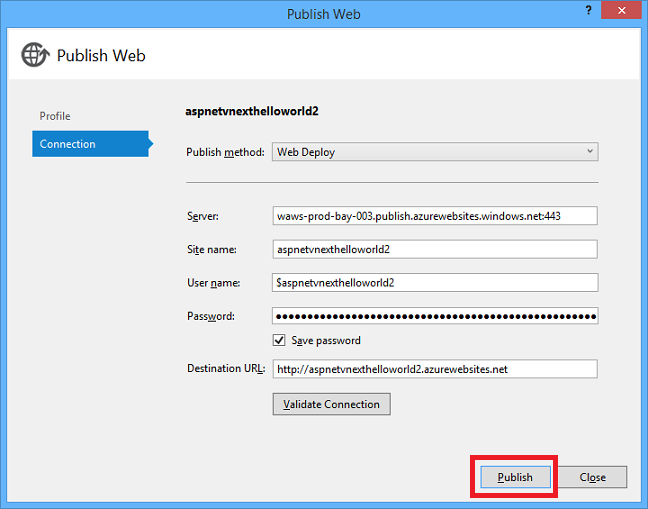648x509 pixels.
Task: Click the Publish method label
Action: [225, 152]
